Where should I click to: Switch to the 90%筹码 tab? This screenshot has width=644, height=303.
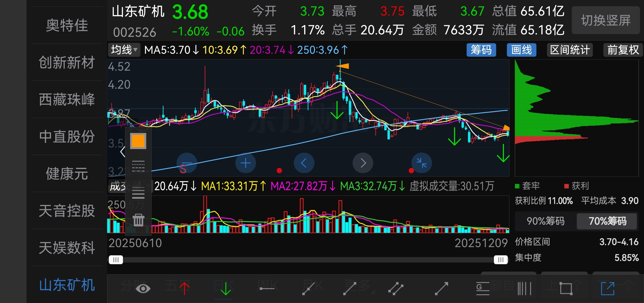coord(546,221)
